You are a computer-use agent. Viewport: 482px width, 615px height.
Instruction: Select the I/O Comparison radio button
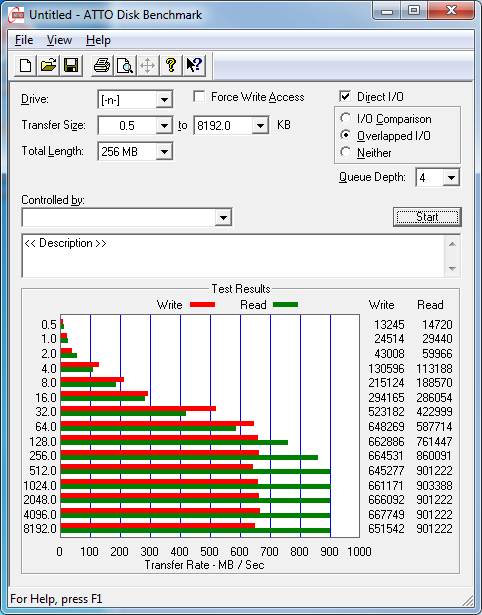click(x=346, y=118)
